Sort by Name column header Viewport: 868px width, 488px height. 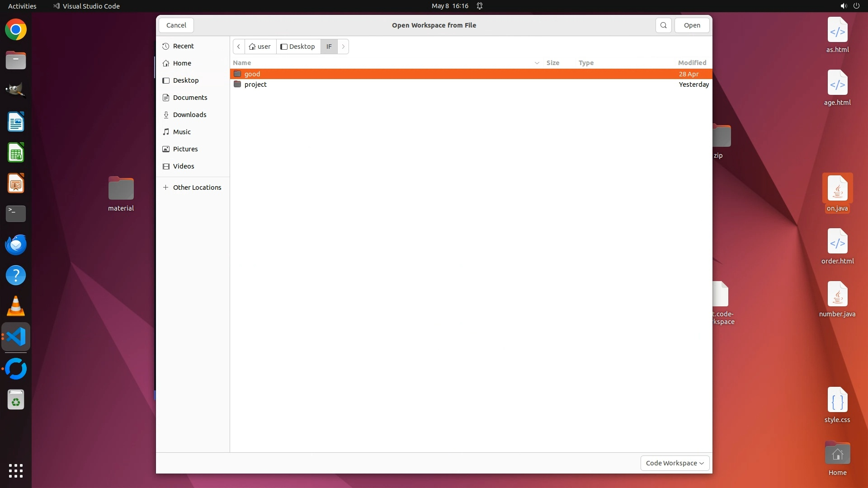242,63
